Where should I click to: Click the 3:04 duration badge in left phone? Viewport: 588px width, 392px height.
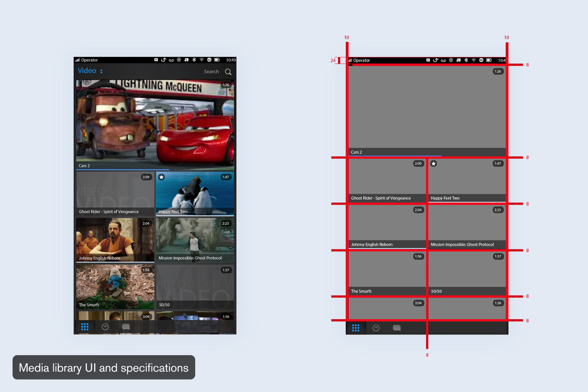146,316
